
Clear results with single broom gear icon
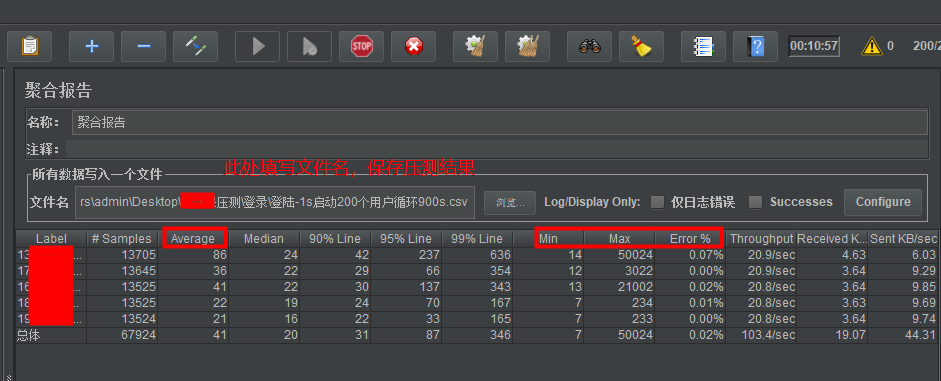475,46
